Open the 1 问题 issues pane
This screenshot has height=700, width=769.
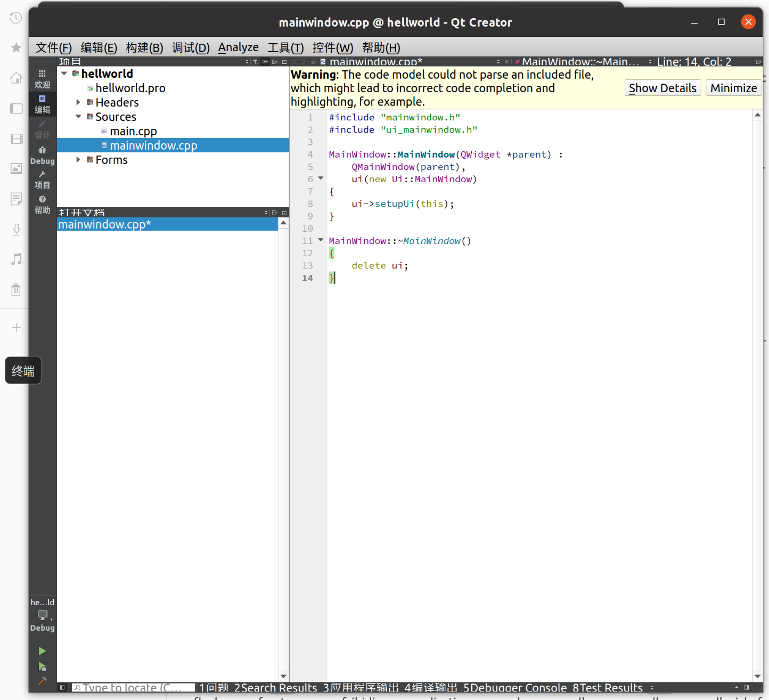[214, 688]
